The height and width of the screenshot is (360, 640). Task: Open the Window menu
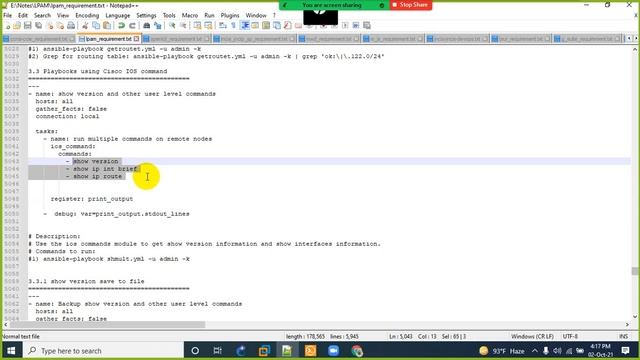[x=256, y=16]
